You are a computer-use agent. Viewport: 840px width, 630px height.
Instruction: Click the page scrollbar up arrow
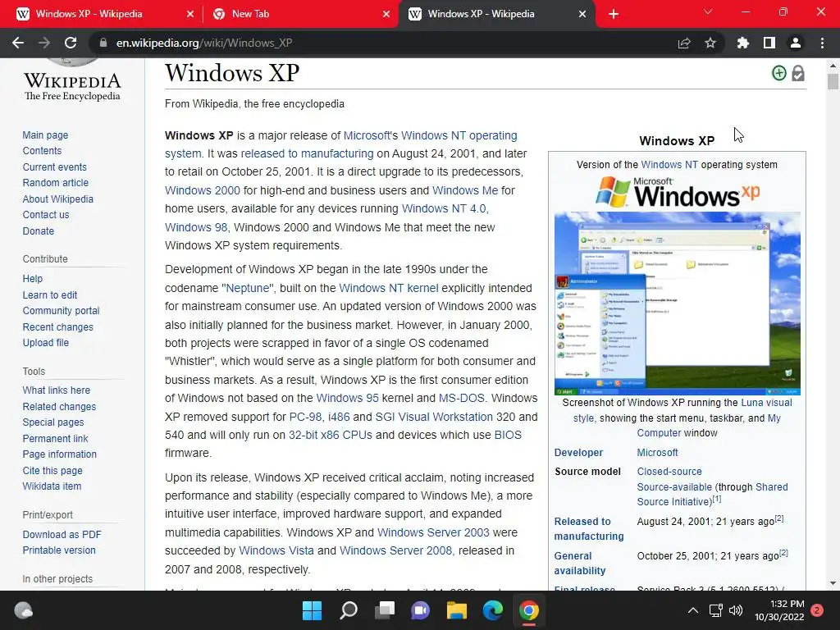(x=833, y=66)
